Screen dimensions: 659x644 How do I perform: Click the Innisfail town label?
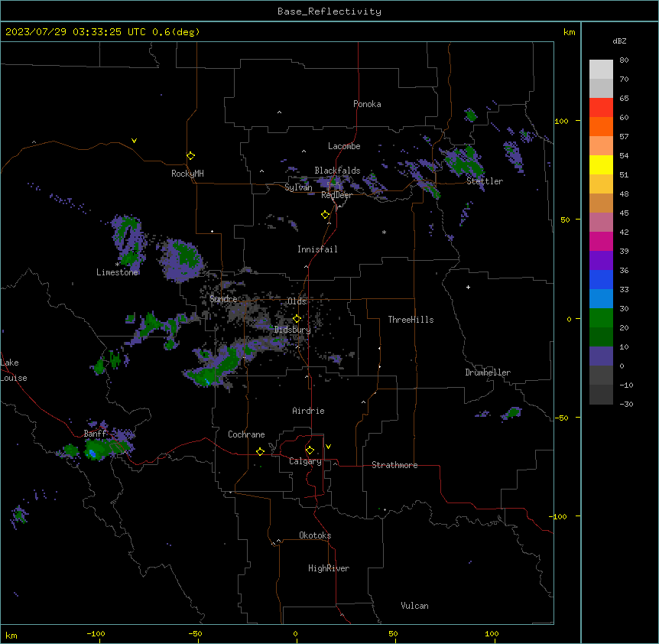click(x=317, y=249)
